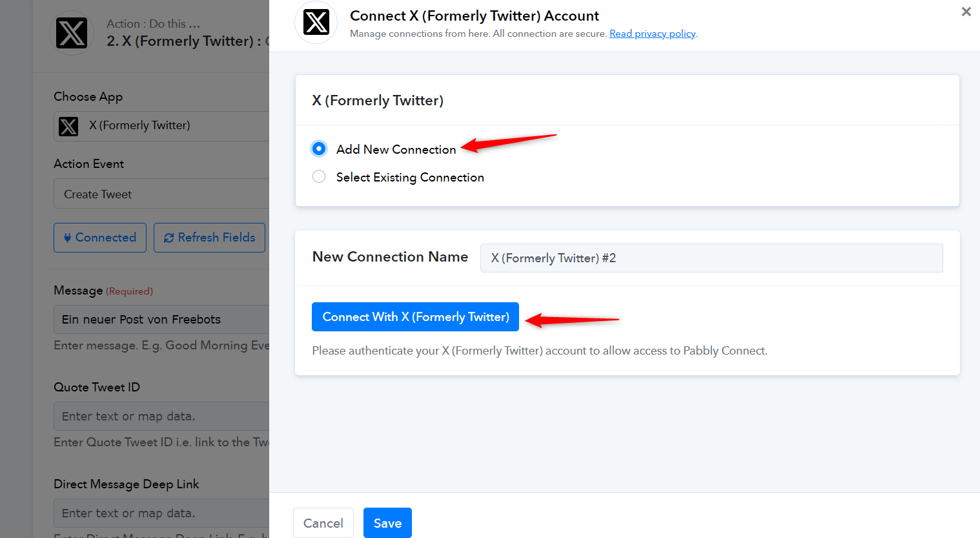Click the New Connection Name field
This screenshot has height=538, width=980.
[711, 258]
